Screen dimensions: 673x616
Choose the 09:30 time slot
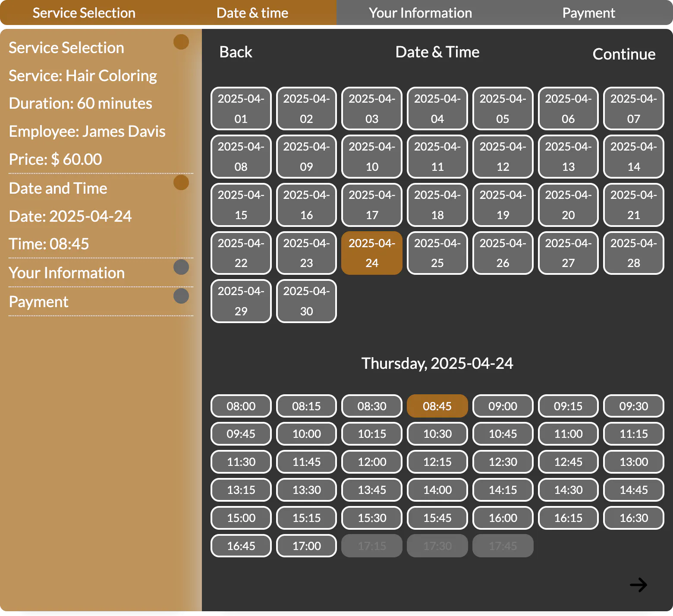[x=634, y=406]
